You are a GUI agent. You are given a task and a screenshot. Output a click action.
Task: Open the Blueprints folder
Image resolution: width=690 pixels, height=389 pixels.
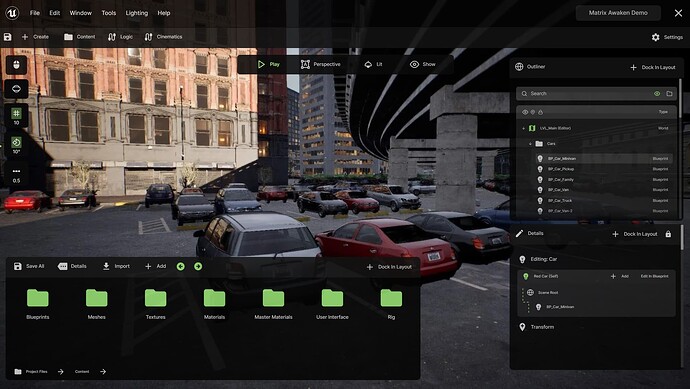point(37,304)
